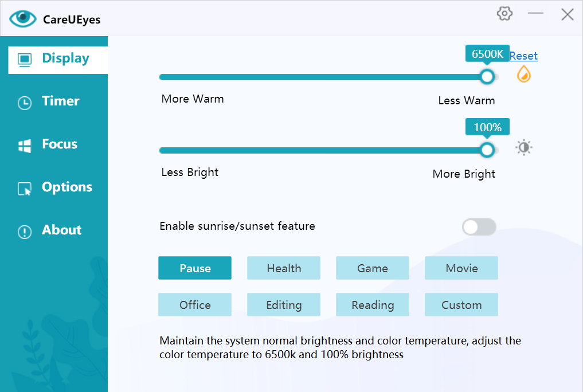Apply the Movie display preset
583x392 pixels.
click(x=461, y=268)
